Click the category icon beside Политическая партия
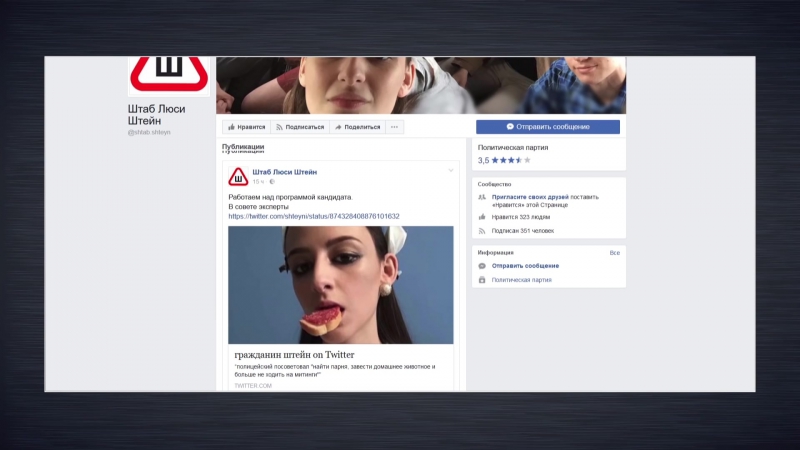800x450 pixels. pyautogui.click(x=482, y=280)
